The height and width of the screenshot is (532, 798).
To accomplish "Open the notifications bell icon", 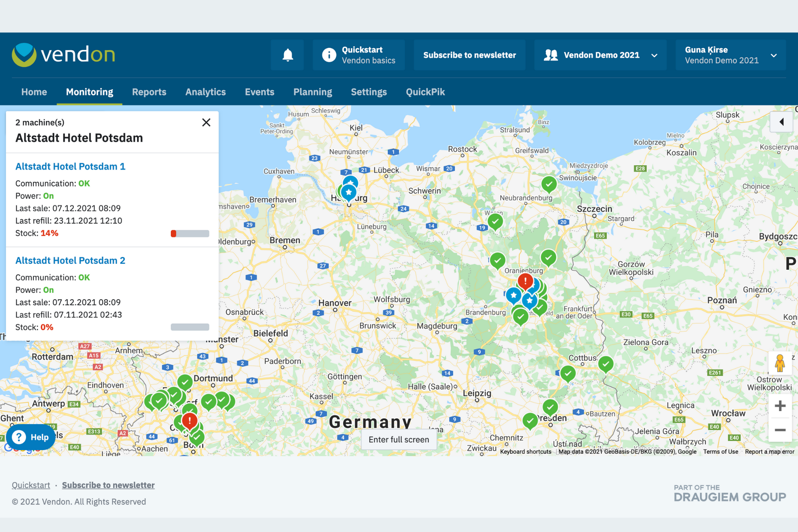I will click(287, 55).
